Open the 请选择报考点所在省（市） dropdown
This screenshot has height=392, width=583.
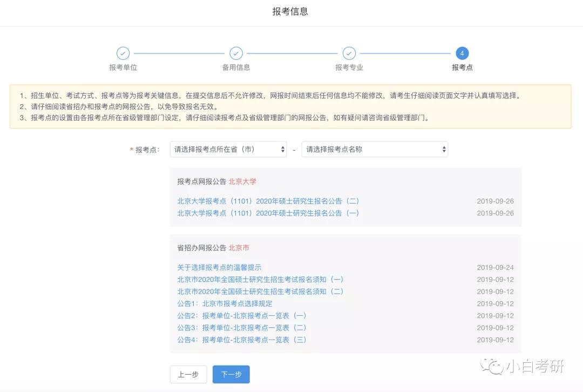228,150
